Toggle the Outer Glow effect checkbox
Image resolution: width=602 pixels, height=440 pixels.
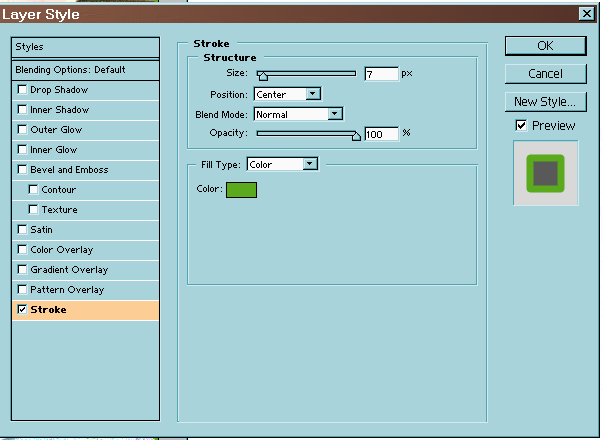click(22, 130)
